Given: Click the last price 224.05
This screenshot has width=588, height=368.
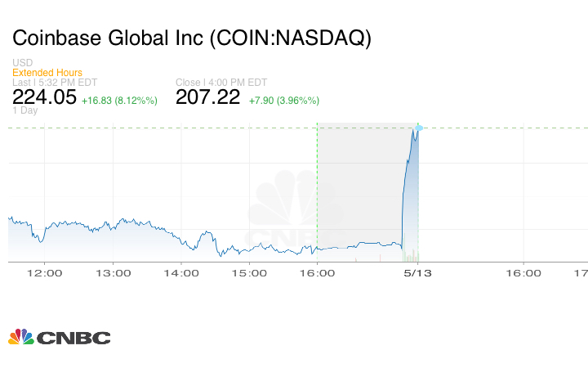Looking at the screenshot, I should pyautogui.click(x=45, y=97).
